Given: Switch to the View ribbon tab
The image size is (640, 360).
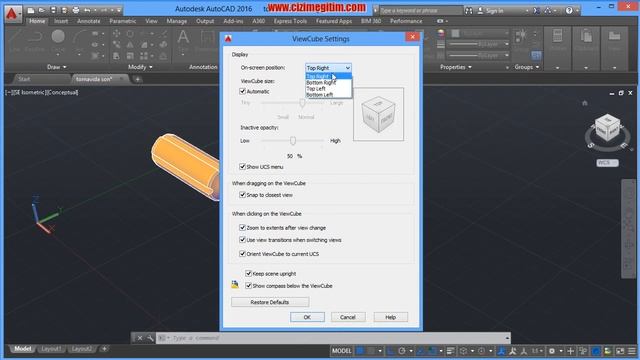Looking at the screenshot, I should pos(151,21).
